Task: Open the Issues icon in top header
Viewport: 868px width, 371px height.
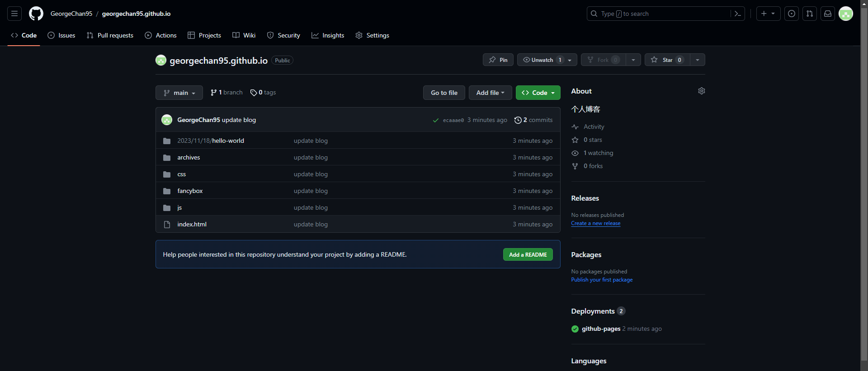Action: tap(792, 14)
